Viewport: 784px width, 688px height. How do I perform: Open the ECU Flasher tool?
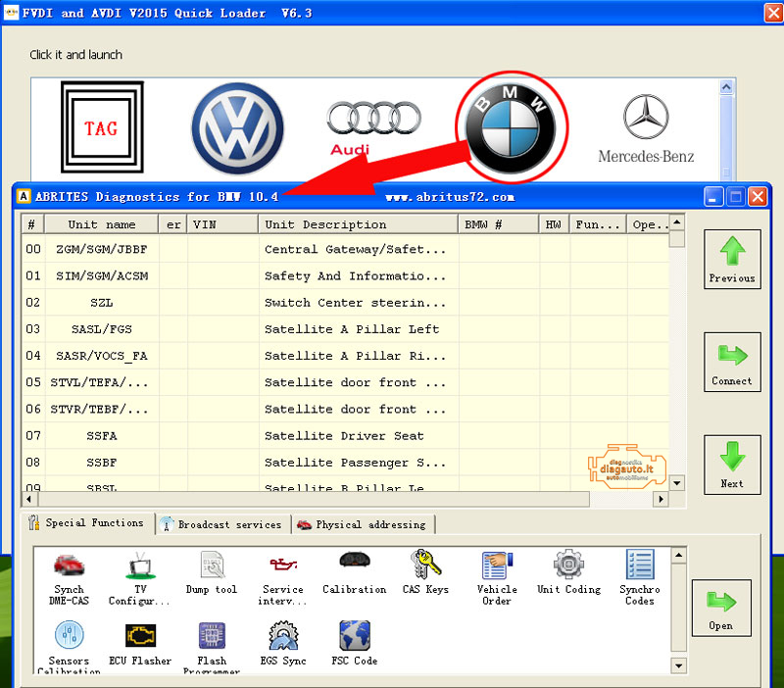(140, 646)
